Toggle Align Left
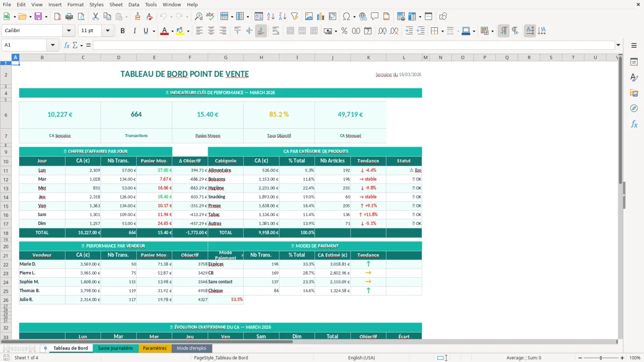 [x=200, y=31]
